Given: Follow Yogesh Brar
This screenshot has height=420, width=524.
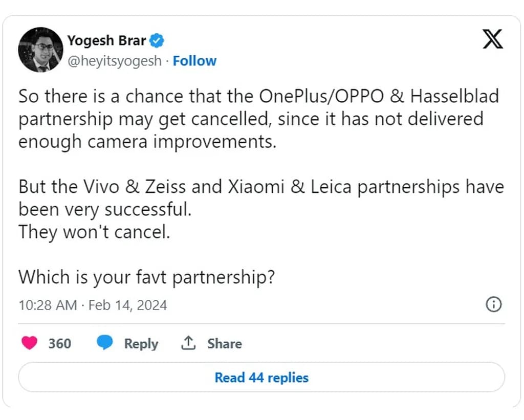Looking at the screenshot, I should 194,61.
